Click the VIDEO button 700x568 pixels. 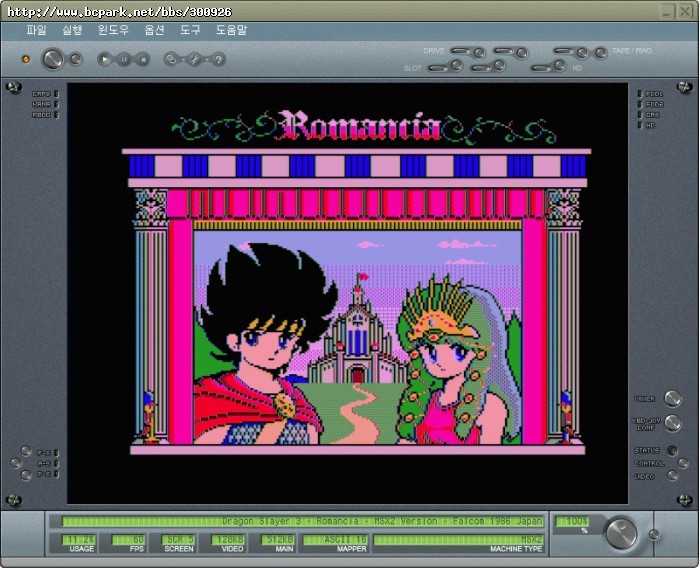click(672, 476)
